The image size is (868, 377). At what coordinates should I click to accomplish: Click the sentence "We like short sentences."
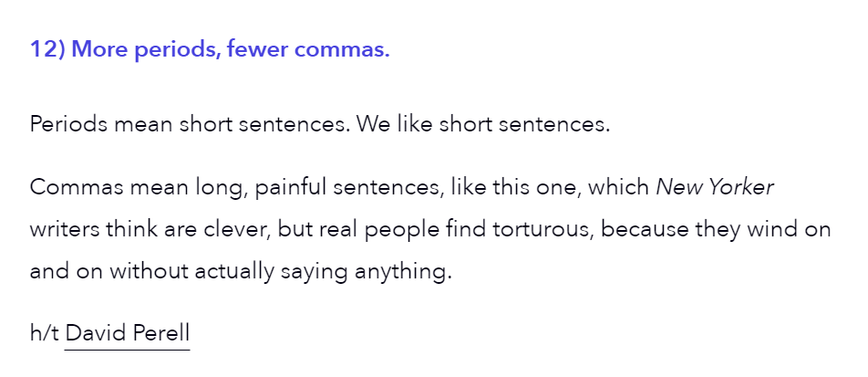click(482, 124)
